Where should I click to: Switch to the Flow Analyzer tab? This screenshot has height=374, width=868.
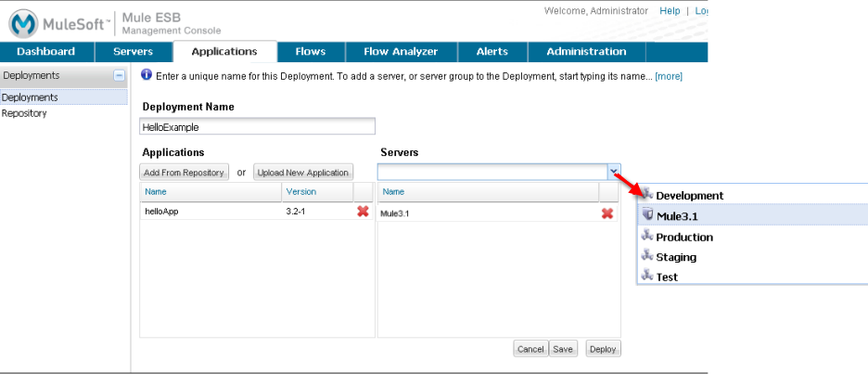point(401,52)
